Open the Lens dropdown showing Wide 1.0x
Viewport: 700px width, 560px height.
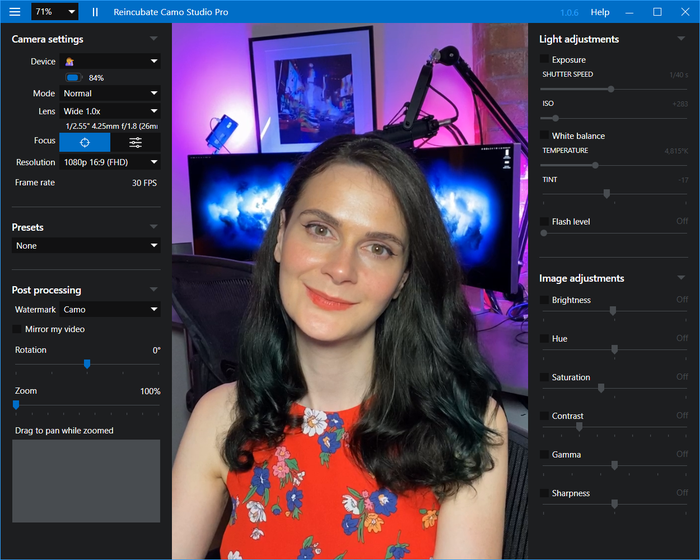110,111
